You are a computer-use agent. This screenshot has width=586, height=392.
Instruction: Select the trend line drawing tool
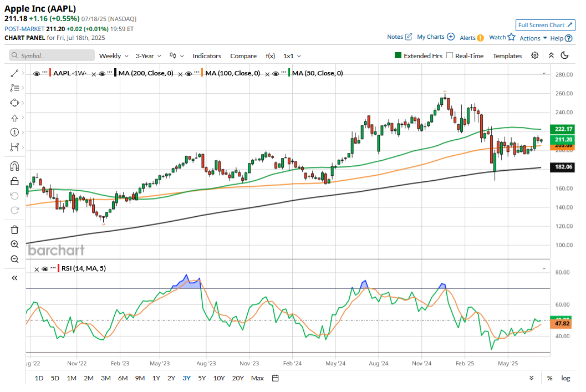pyautogui.click(x=14, y=73)
